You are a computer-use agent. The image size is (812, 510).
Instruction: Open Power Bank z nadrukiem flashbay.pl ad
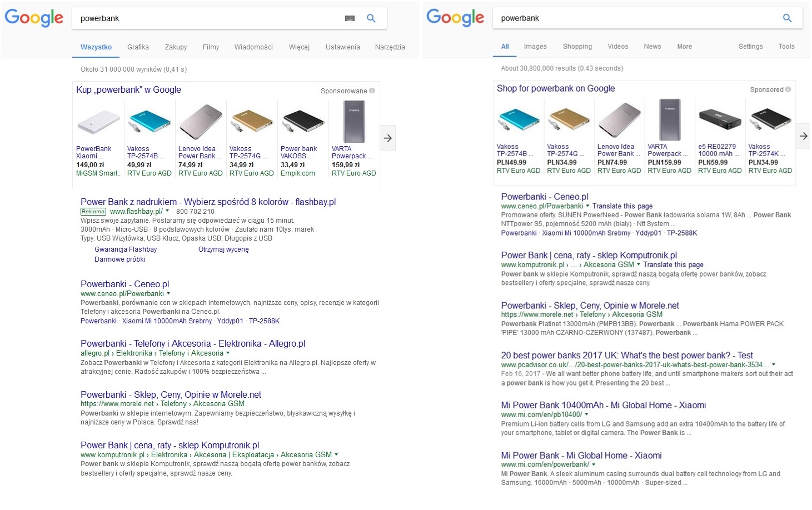tap(208, 202)
